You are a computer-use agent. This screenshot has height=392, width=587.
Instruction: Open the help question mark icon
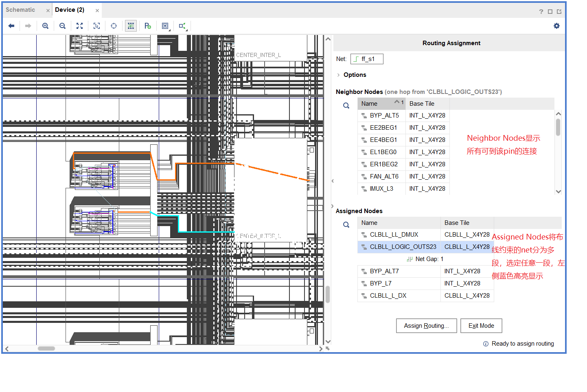541,12
